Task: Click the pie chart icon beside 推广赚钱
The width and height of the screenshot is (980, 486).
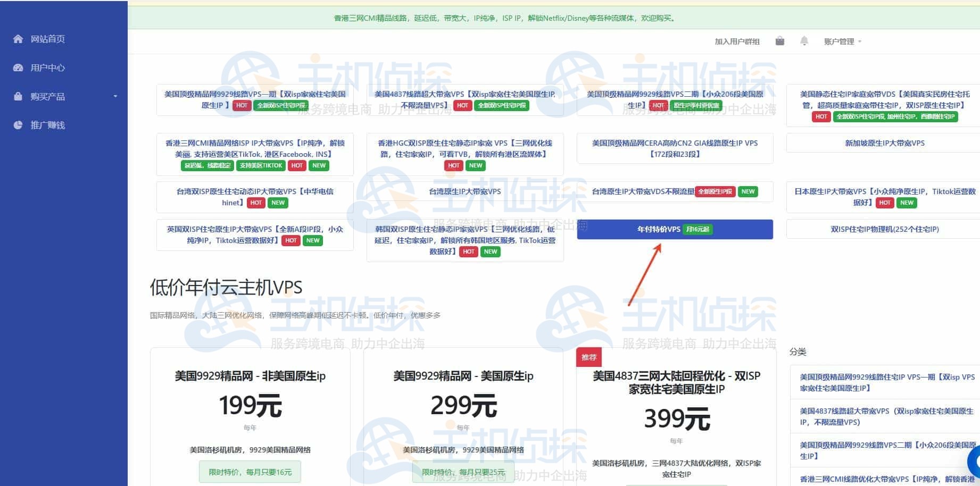Action: [x=18, y=125]
